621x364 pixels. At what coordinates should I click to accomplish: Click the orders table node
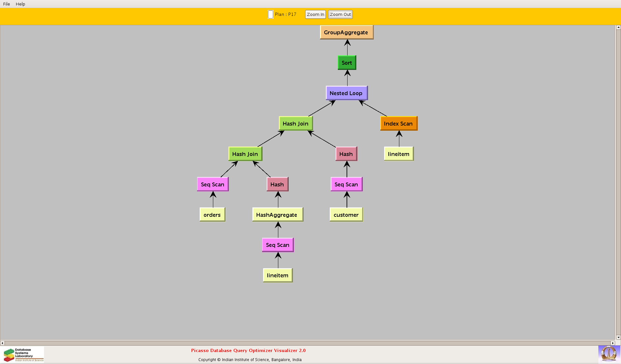212,215
